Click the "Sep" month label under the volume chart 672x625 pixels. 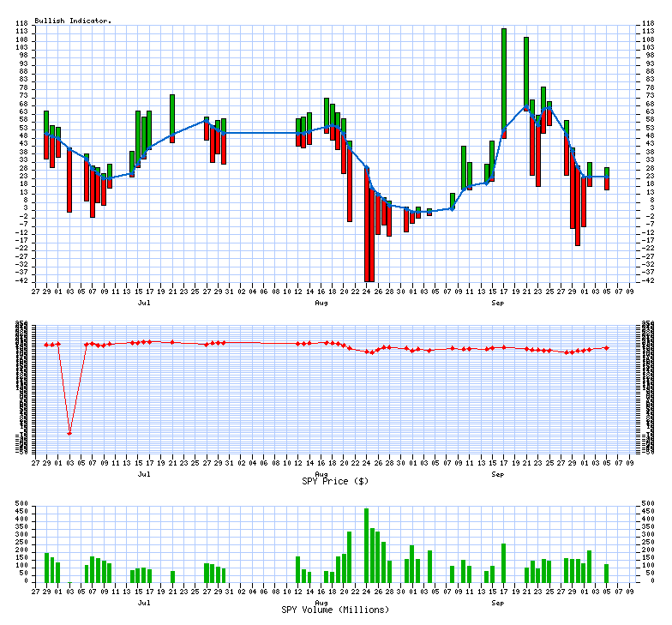tap(498, 603)
